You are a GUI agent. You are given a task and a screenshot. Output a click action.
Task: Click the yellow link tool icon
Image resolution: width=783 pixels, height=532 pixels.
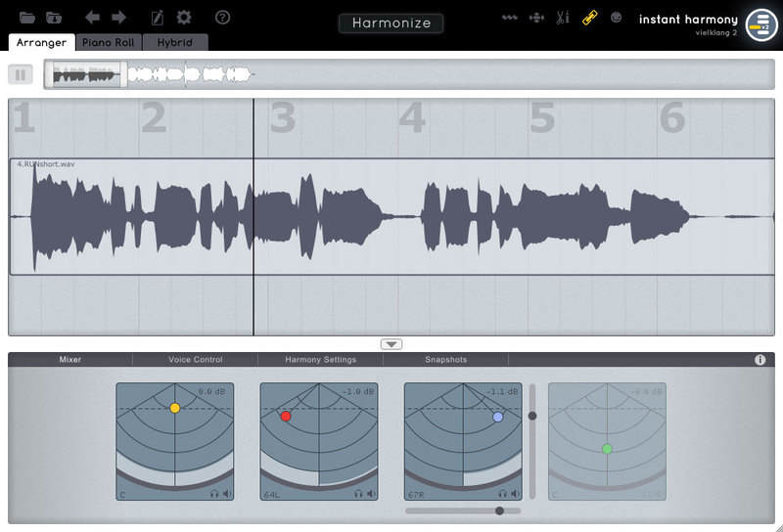(x=589, y=18)
